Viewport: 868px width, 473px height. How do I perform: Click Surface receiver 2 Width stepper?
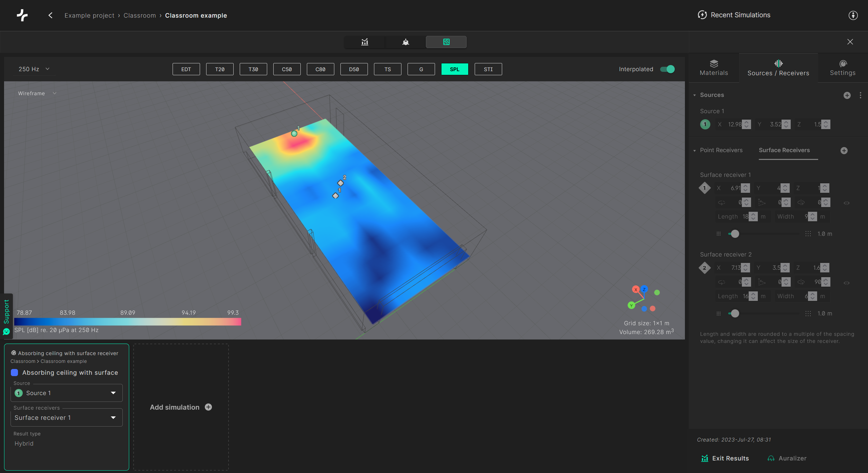813,296
